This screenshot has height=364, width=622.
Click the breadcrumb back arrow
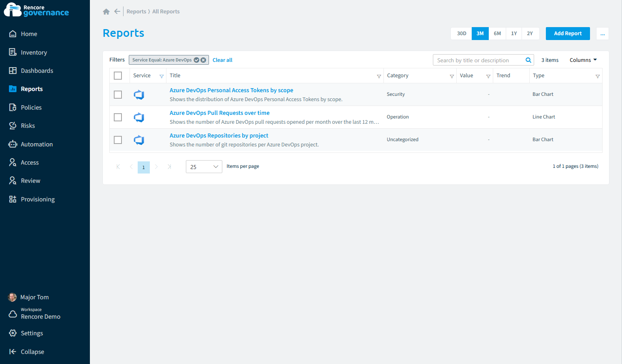click(117, 11)
